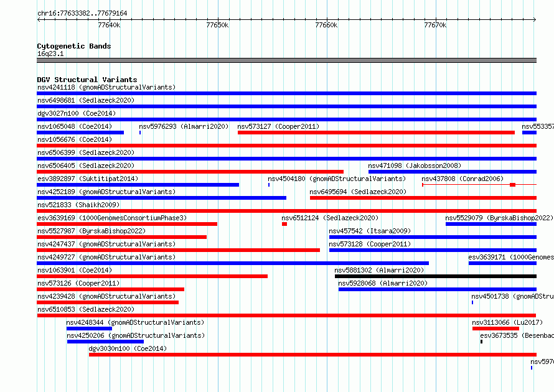Select the 16q23.1 cytogenetic band bar

[x=286, y=60]
